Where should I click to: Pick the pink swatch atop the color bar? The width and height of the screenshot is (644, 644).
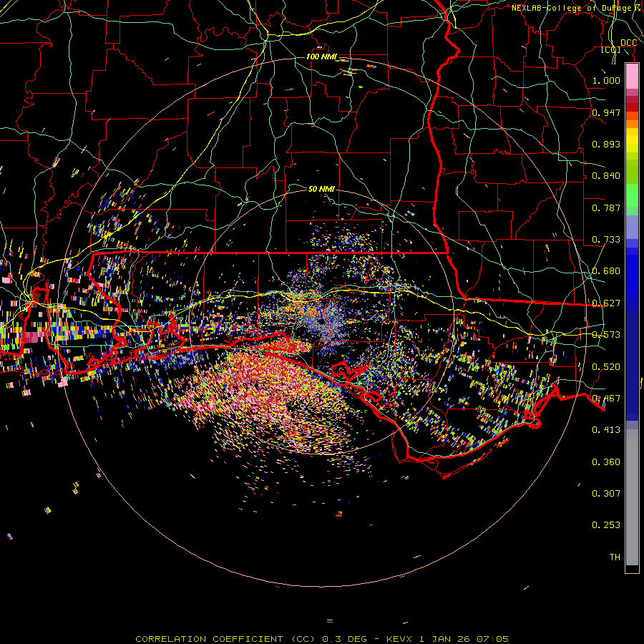pyautogui.click(x=632, y=77)
